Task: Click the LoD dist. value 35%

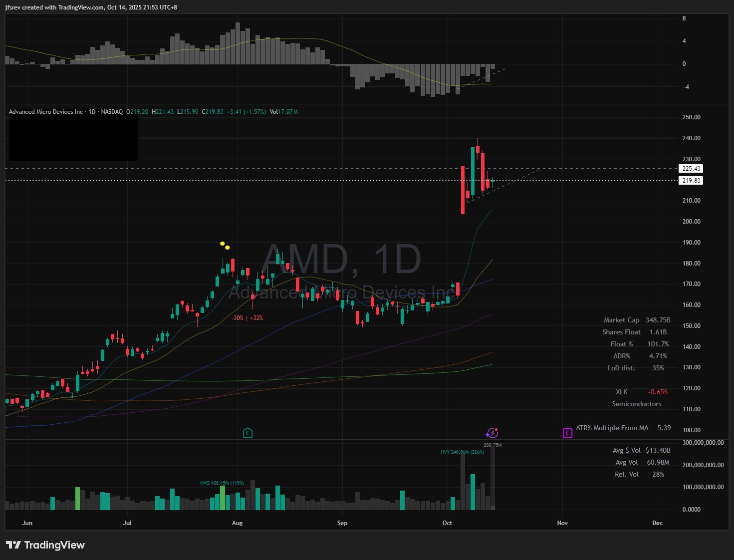Action: tap(658, 368)
